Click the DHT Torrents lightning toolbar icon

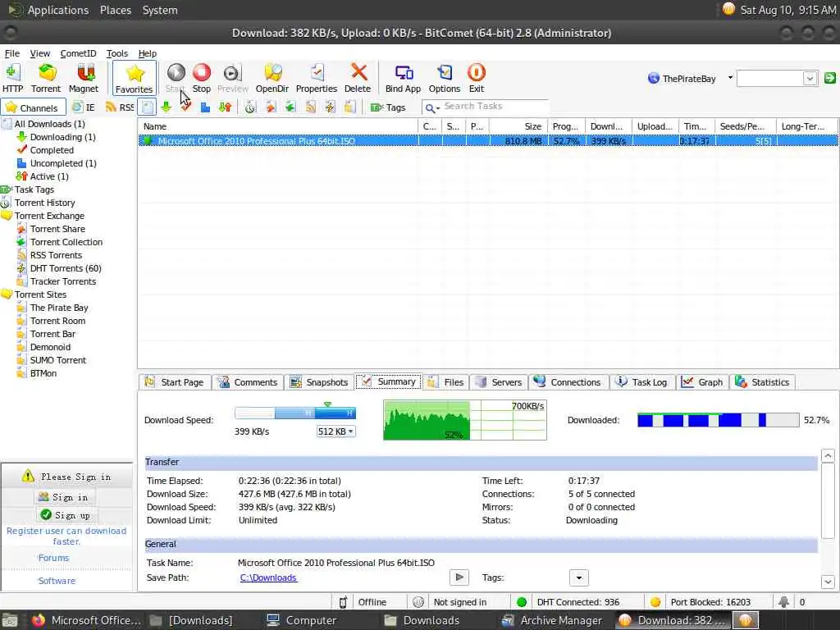point(330,107)
